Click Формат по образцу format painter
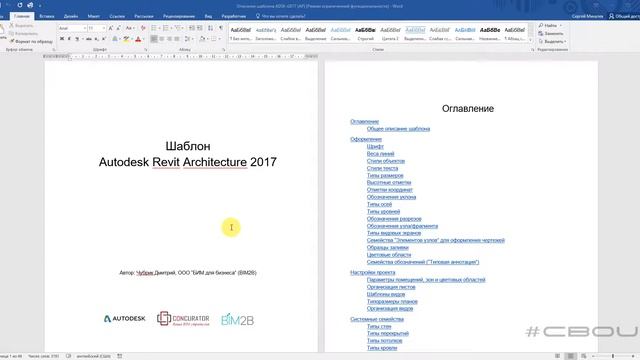The height and width of the screenshot is (360, 640). [x=31, y=41]
